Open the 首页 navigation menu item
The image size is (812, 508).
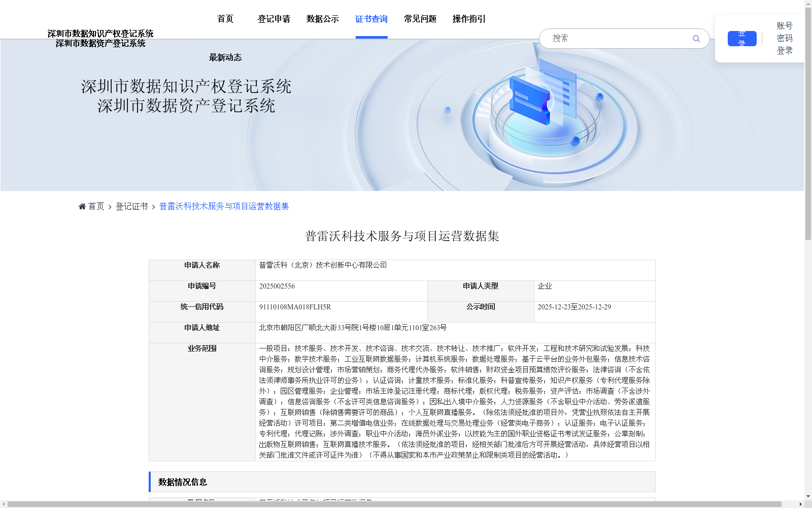point(225,19)
